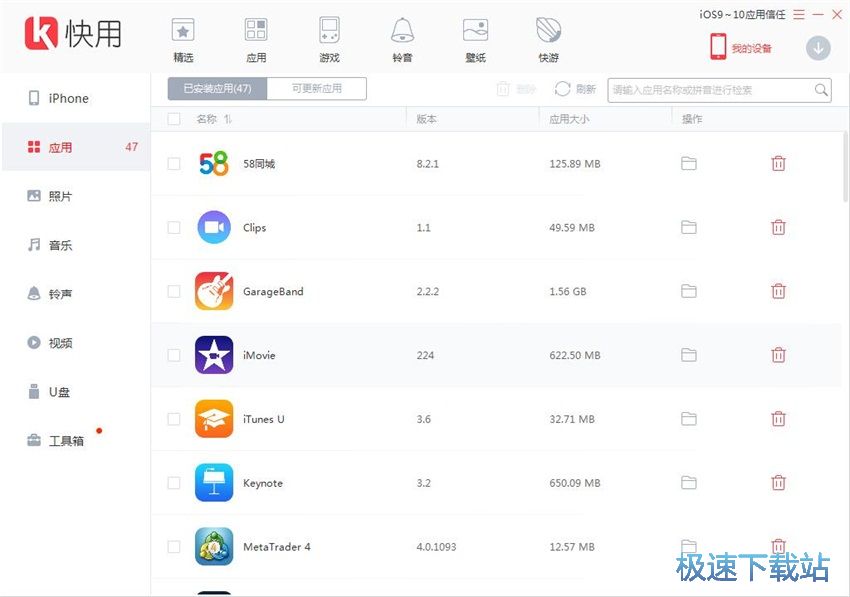
Task: Delete the iTunes U app
Action: [778, 419]
